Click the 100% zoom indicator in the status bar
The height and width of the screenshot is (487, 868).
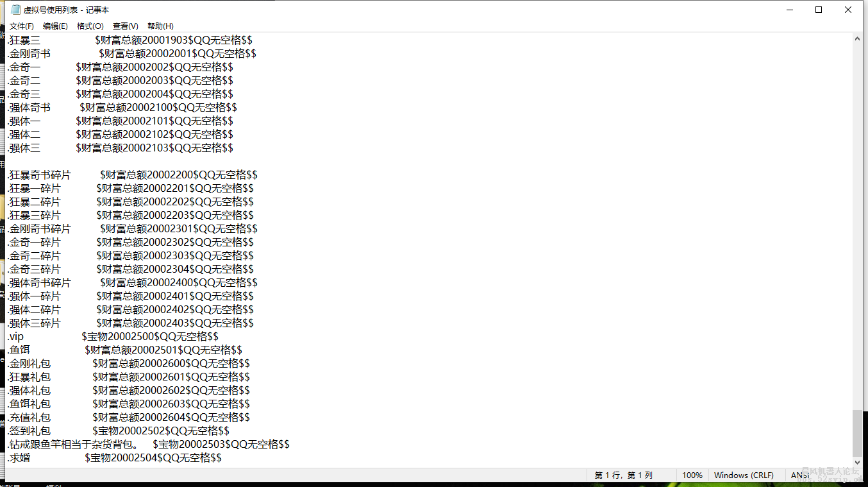[x=692, y=475]
